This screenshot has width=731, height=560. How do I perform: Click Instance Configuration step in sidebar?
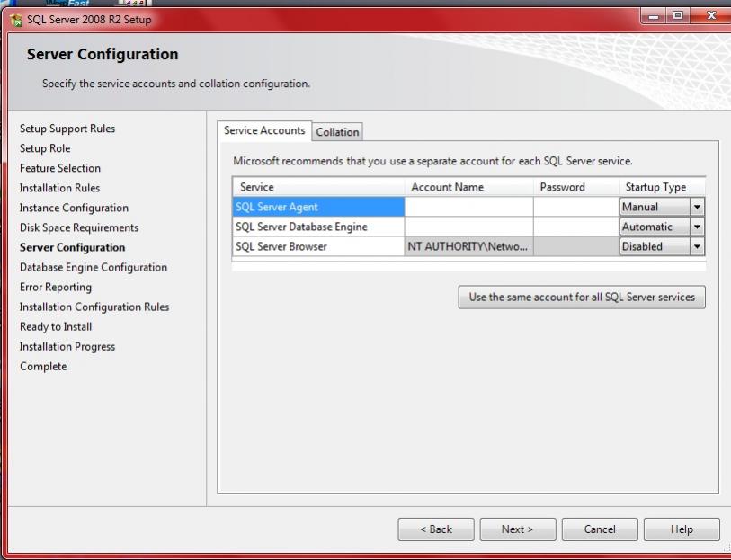pyautogui.click(x=74, y=208)
